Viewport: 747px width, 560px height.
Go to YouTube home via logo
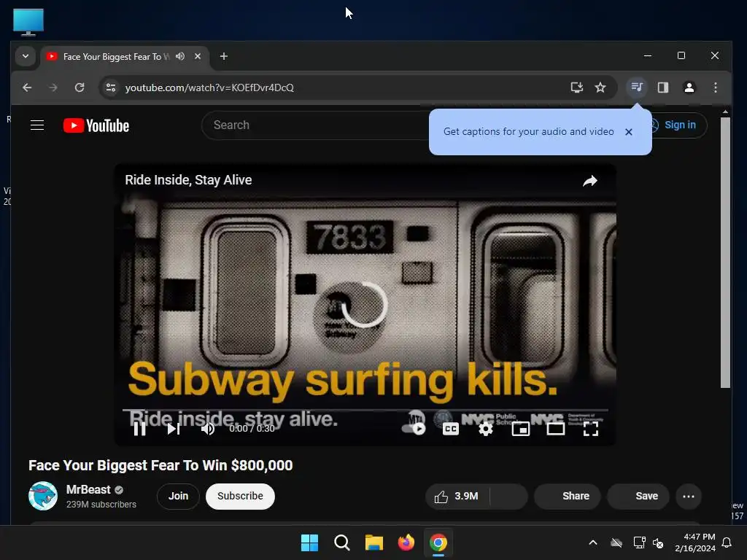click(x=96, y=125)
